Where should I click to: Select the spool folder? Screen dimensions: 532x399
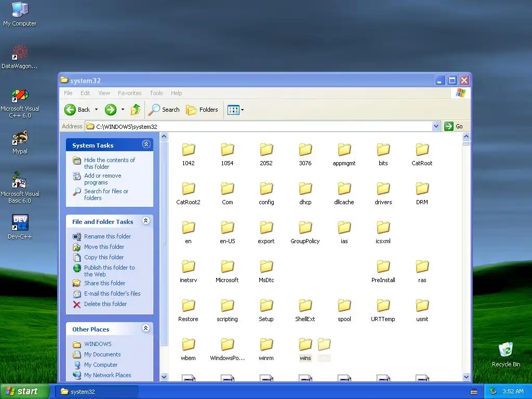[344, 311]
